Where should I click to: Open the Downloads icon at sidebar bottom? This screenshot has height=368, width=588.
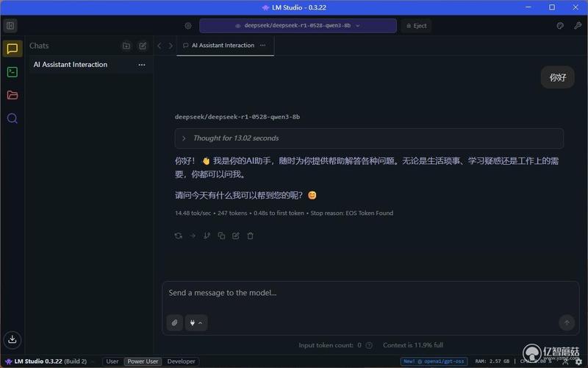coord(12,339)
